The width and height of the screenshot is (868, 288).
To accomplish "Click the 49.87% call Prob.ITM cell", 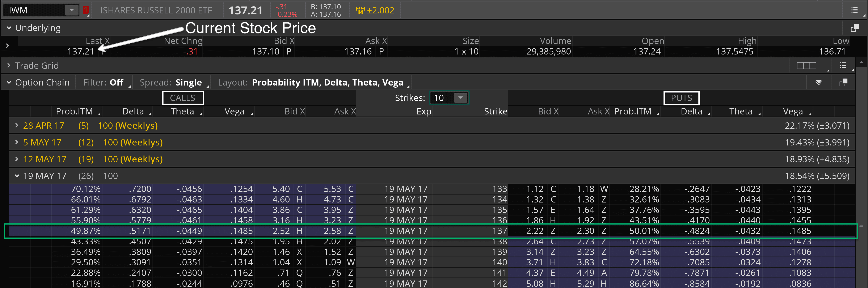I will [86, 231].
